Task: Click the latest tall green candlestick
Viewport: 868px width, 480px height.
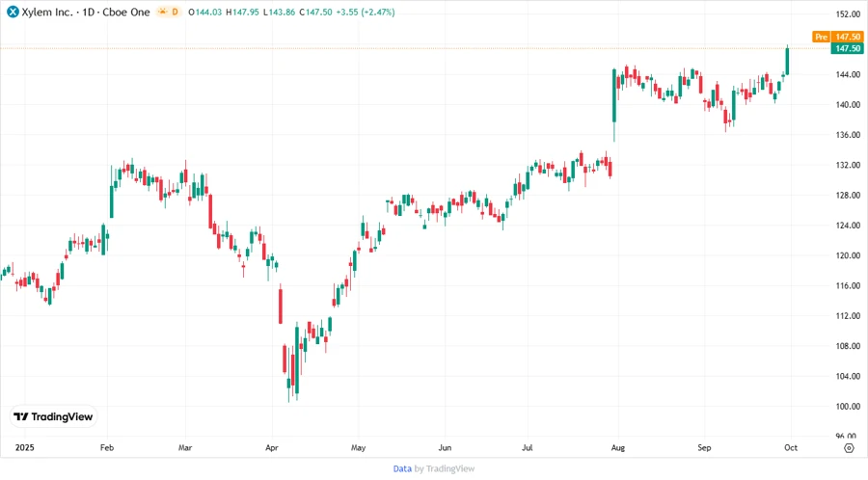Action: point(788,61)
